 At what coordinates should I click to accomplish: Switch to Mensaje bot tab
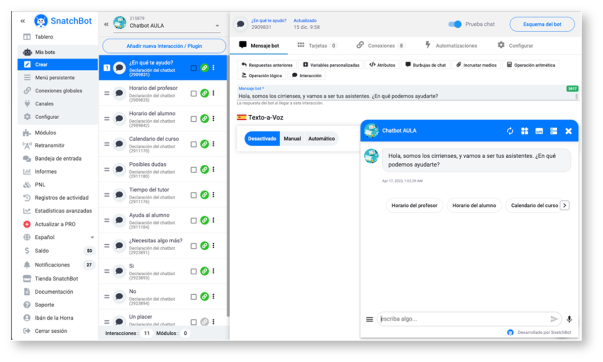259,45
